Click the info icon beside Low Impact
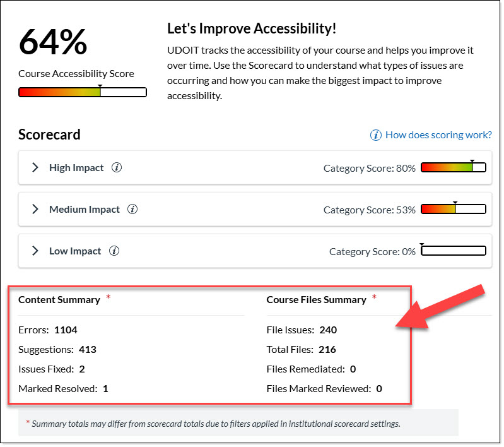The width and height of the screenshot is (504, 447). [x=114, y=251]
